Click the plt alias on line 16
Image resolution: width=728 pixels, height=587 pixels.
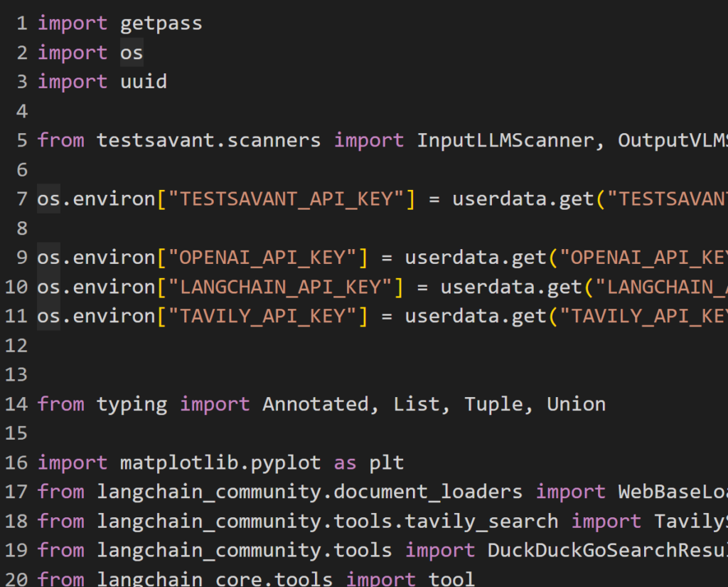386,462
